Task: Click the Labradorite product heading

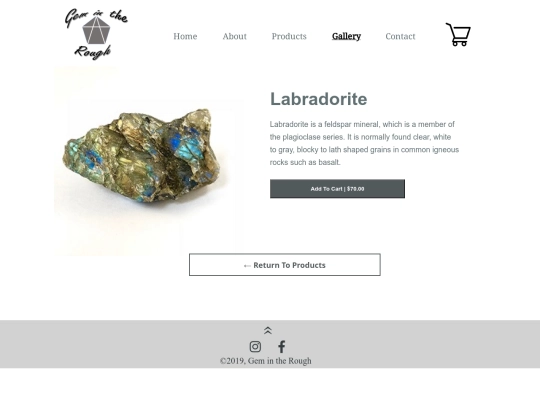Action: click(x=319, y=99)
